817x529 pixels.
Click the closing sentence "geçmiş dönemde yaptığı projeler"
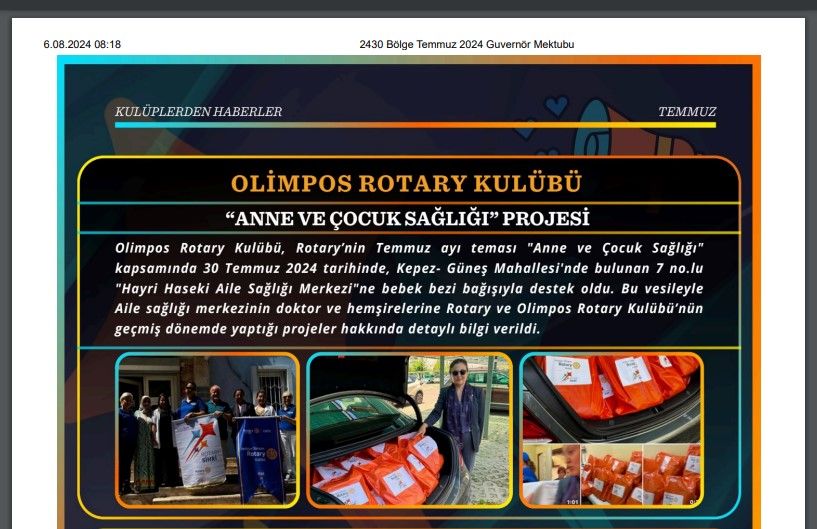327,329
